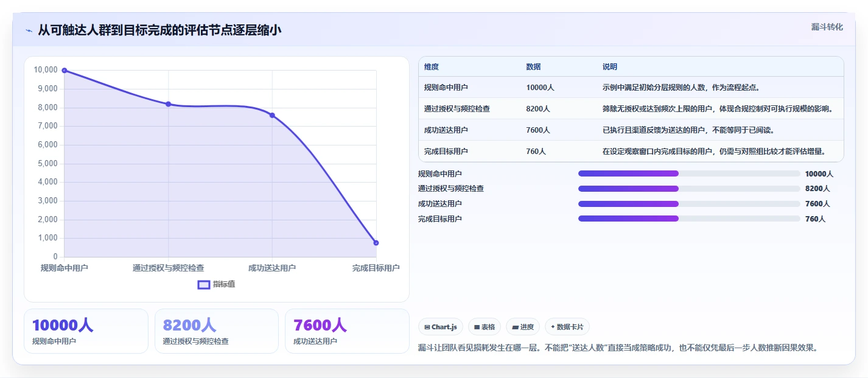This screenshot has height=378, width=868.
Task: Open the 10000人 规则命中用户 data card
Action: tap(86, 331)
